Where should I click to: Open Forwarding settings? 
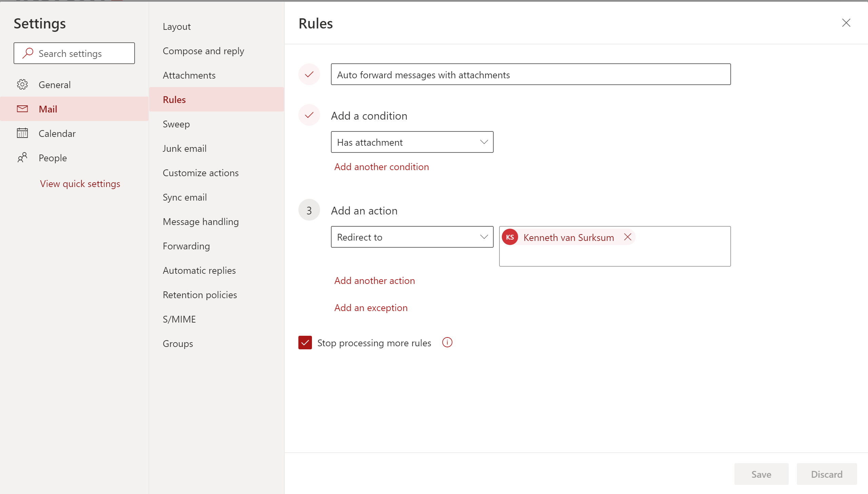point(217,246)
